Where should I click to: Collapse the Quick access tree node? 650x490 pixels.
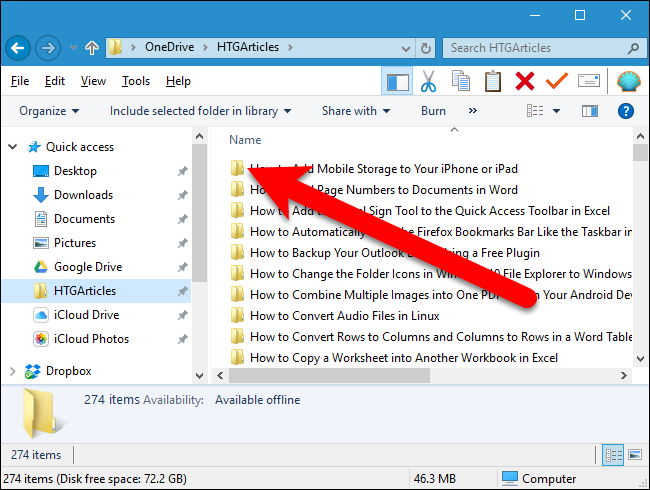coord(12,147)
